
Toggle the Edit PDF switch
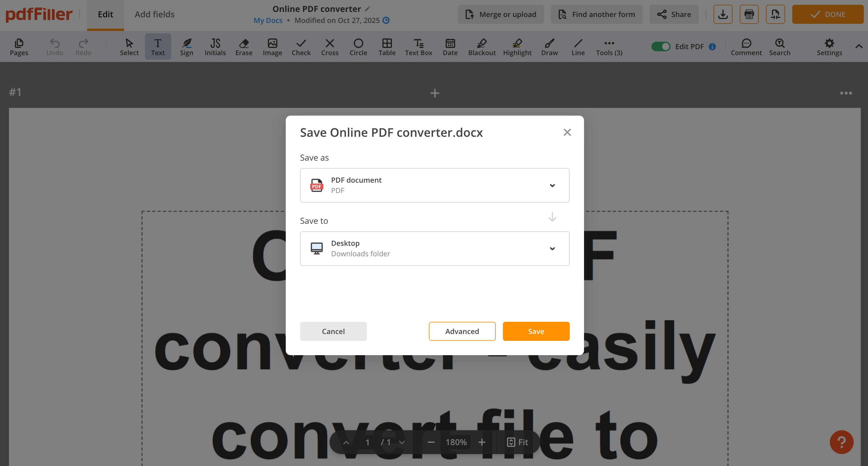click(660, 46)
